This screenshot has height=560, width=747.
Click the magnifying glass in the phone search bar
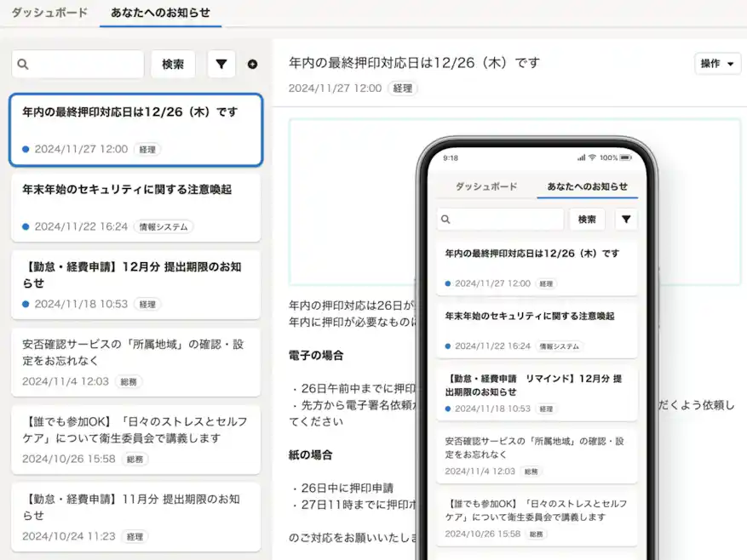(x=445, y=220)
